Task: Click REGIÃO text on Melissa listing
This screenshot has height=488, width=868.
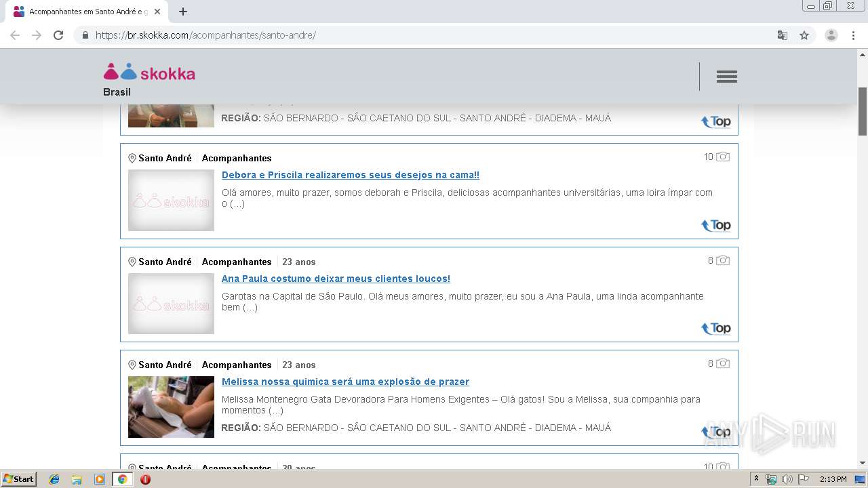Action: click(x=416, y=428)
